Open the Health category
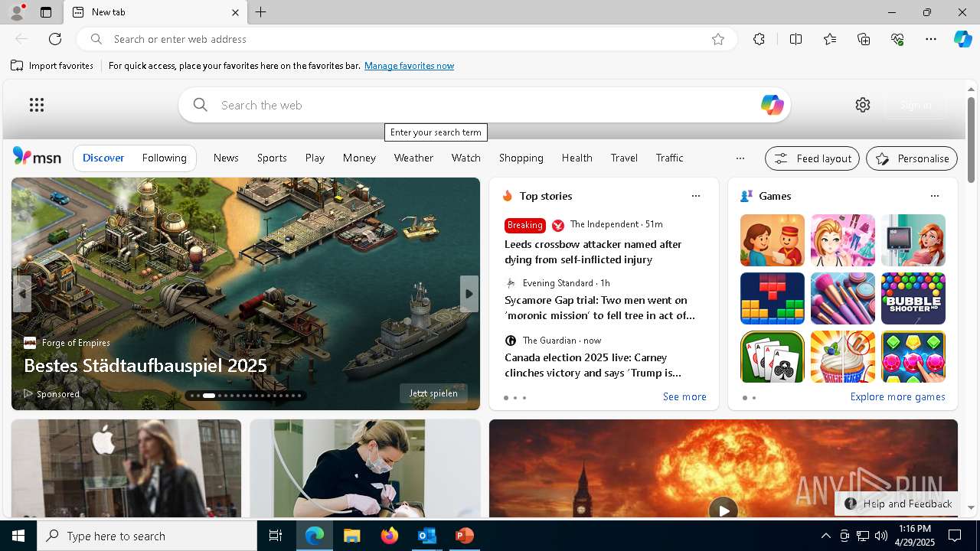The width and height of the screenshot is (980, 551). [x=577, y=158]
